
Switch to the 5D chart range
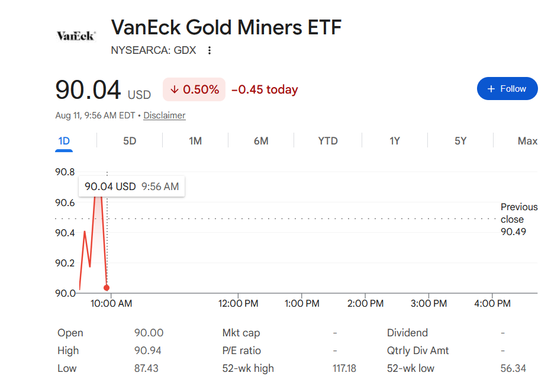(x=129, y=141)
